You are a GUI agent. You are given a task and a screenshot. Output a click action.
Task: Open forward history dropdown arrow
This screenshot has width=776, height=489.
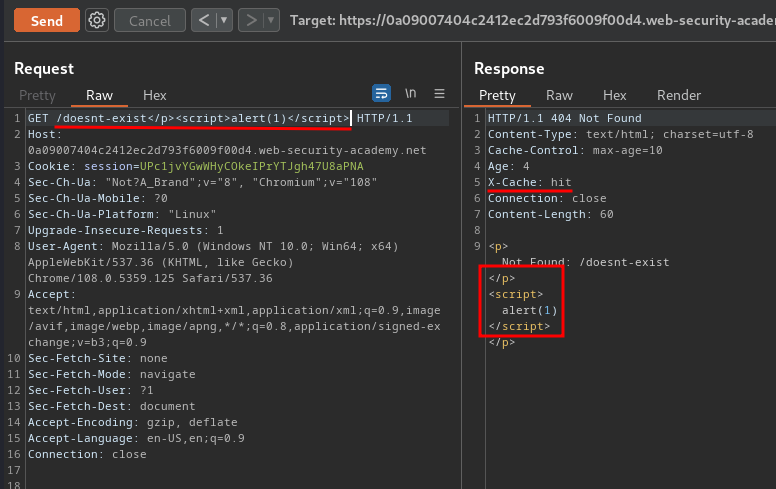pyautogui.click(x=271, y=20)
